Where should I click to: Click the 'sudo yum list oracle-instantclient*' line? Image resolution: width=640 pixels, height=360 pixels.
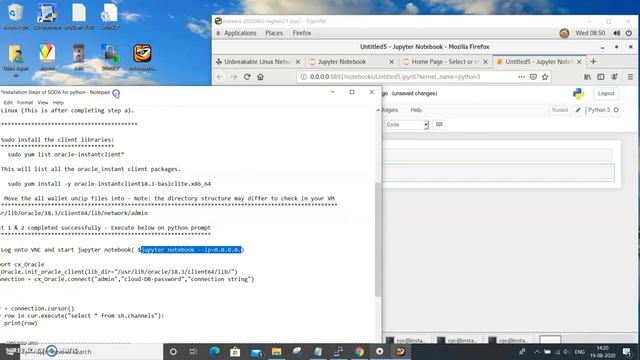[66, 154]
